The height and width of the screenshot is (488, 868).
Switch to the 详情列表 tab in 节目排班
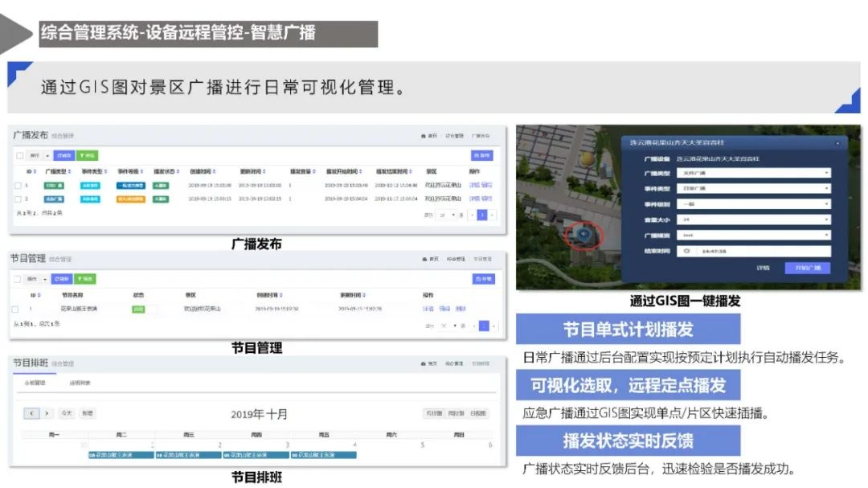click(79, 382)
